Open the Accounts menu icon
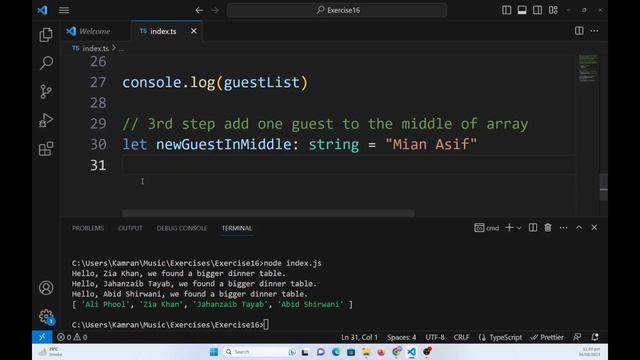 [x=46, y=288]
